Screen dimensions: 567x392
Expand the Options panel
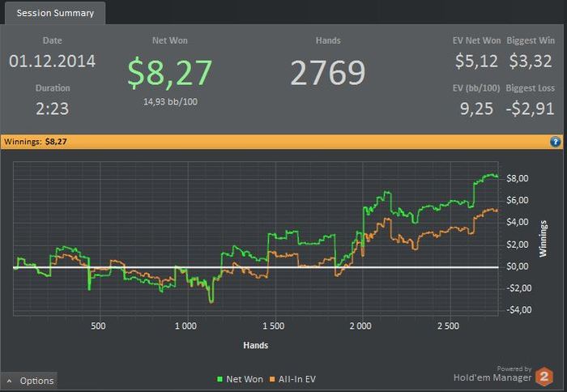(x=29, y=381)
